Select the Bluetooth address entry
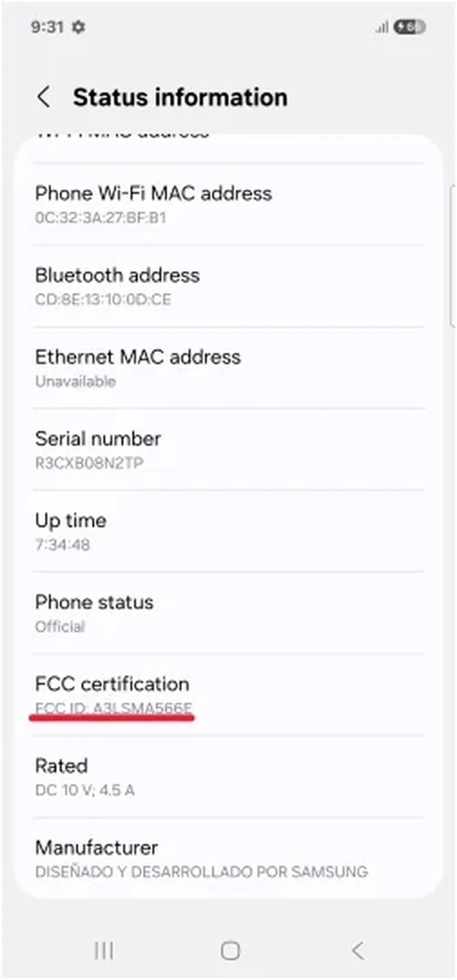The width and height of the screenshot is (457, 980). pos(228,286)
